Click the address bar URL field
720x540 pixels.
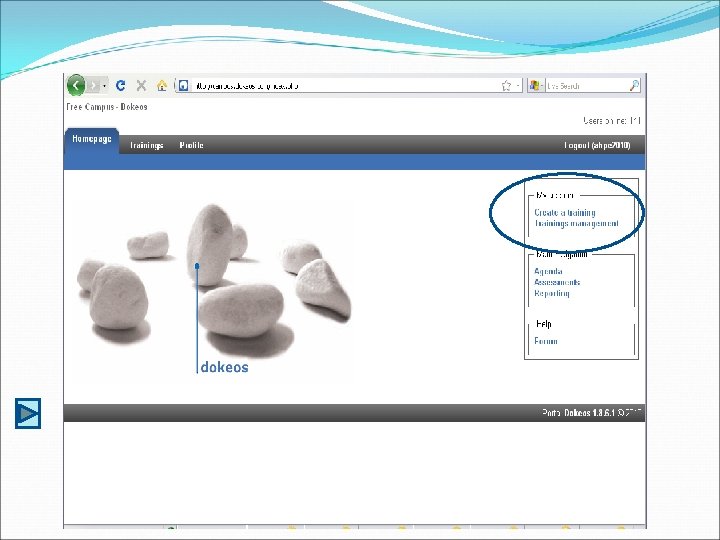(x=340, y=85)
